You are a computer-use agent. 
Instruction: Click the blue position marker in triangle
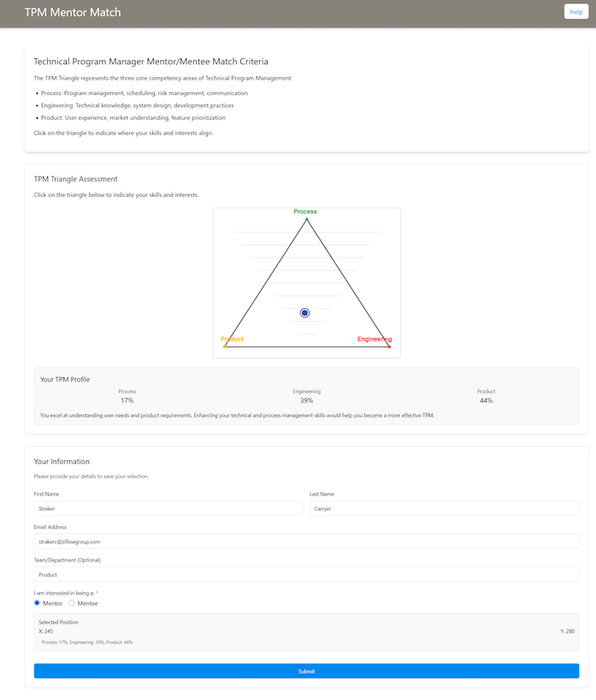pos(305,313)
